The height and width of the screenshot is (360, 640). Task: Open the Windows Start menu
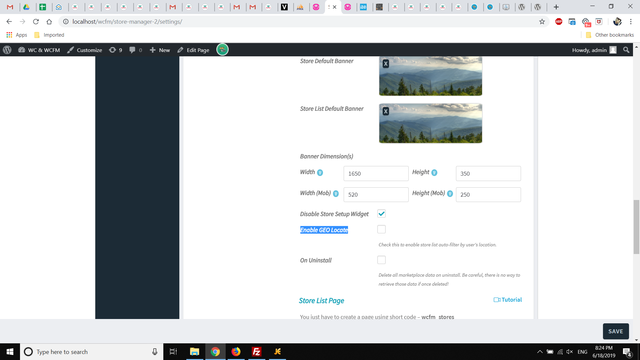tap(10, 351)
